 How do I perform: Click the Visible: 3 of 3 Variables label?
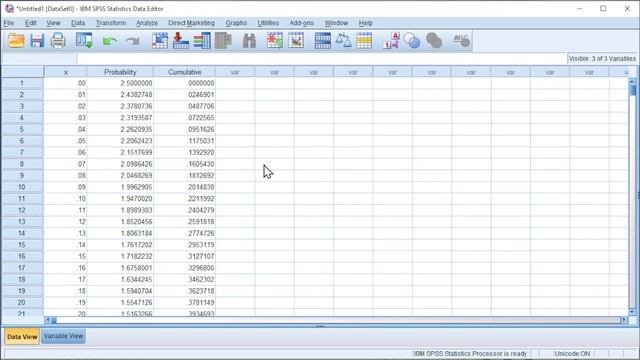point(602,59)
